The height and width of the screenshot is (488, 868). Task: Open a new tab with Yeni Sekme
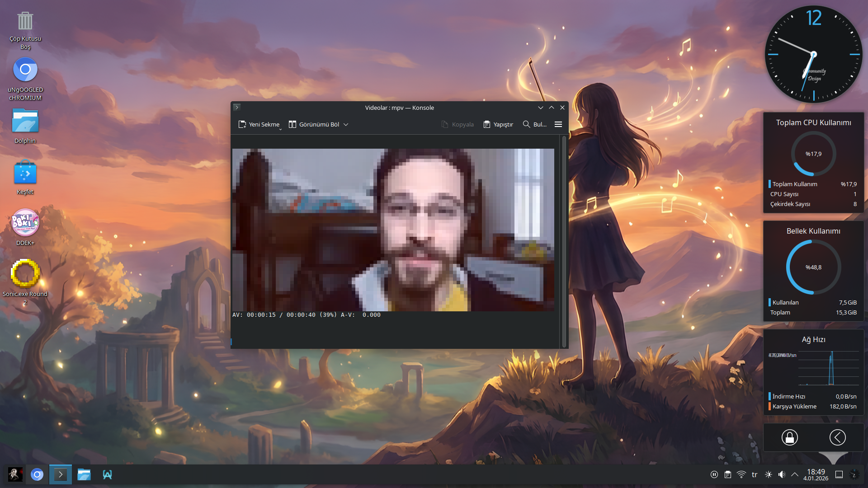[x=259, y=124]
